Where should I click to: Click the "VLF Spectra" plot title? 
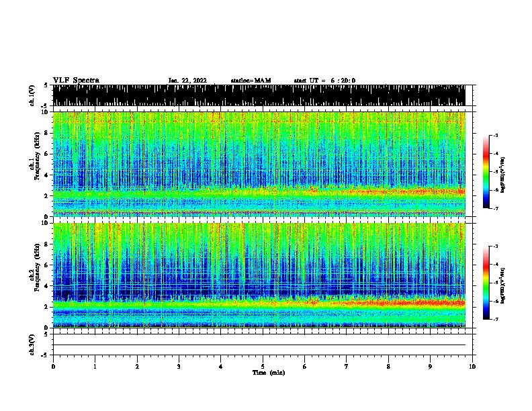pyautogui.click(x=76, y=81)
